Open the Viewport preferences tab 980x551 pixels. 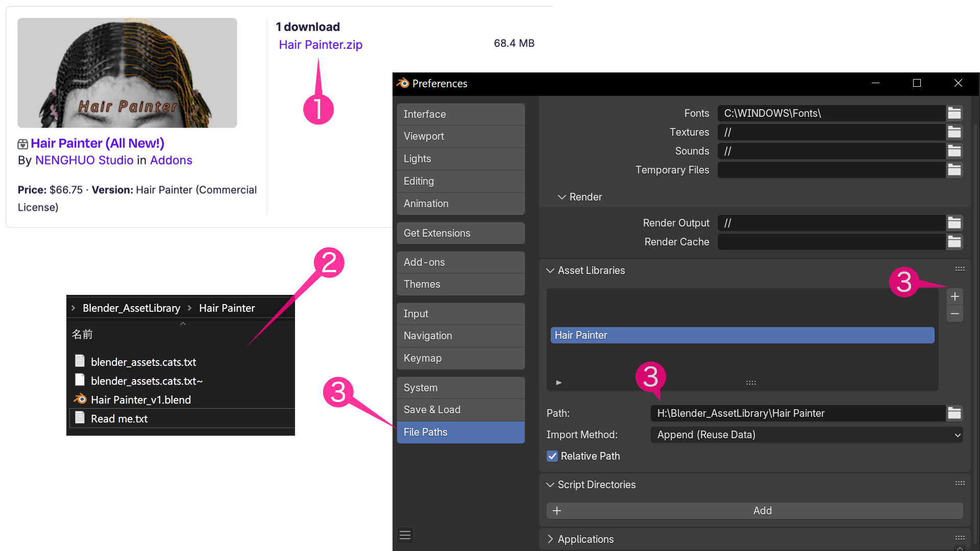461,136
